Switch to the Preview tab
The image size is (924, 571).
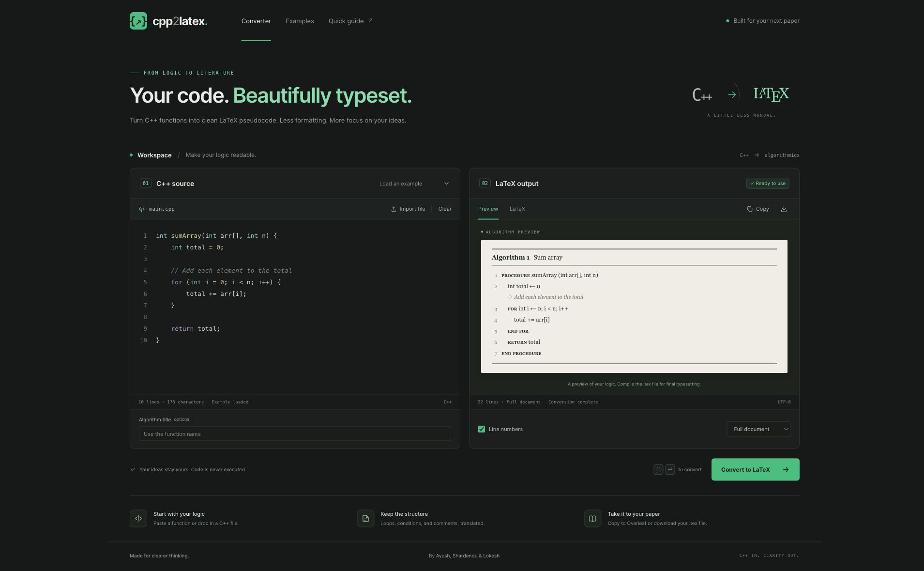[x=488, y=209]
